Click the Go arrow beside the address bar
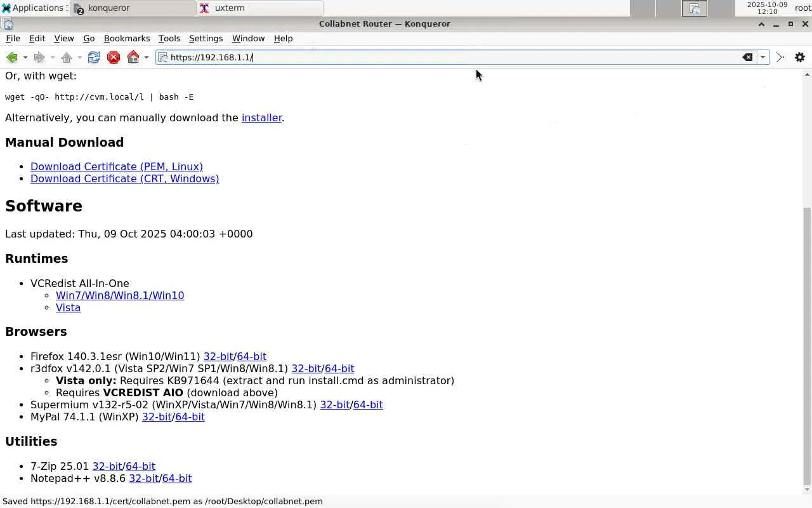The height and width of the screenshot is (508, 812). [x=780, y=57]
